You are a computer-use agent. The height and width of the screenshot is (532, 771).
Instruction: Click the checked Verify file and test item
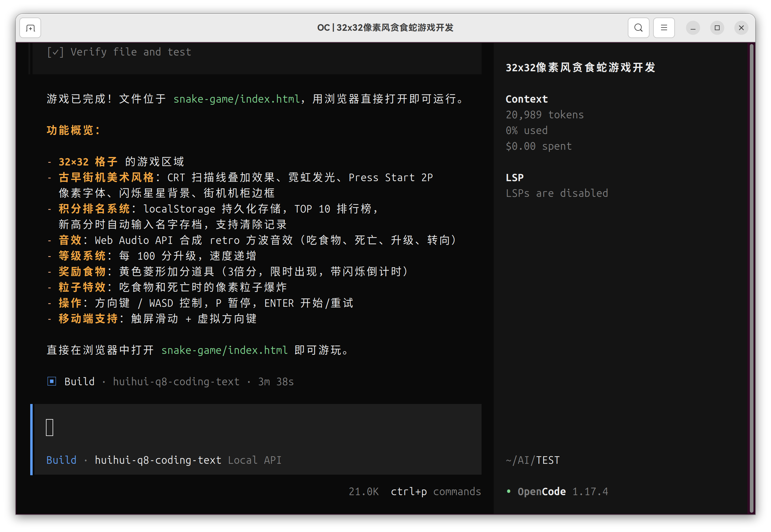(x=119, y=52)
